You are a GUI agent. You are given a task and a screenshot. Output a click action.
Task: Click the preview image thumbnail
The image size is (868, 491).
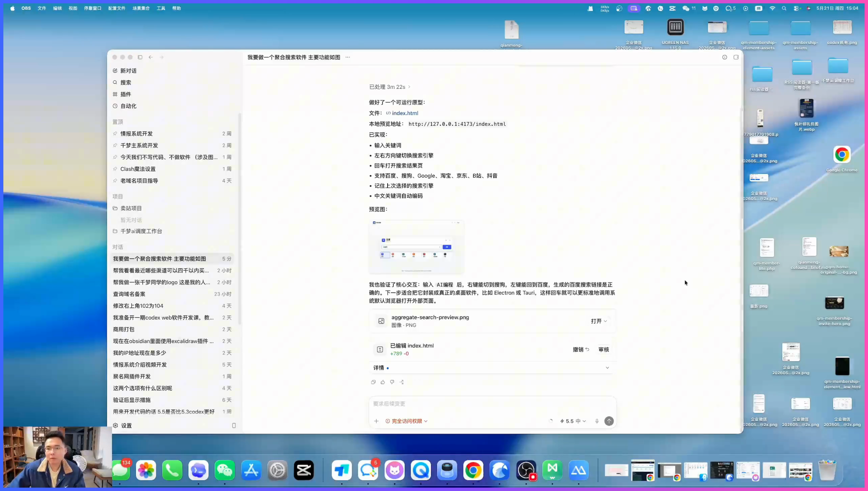(416, 247)
